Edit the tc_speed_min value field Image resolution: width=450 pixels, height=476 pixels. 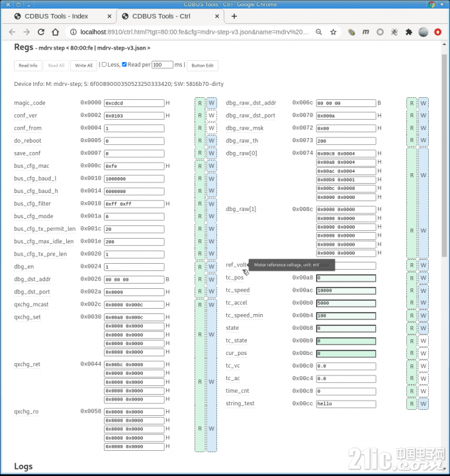pyautogui.click(x=346, y=316)
